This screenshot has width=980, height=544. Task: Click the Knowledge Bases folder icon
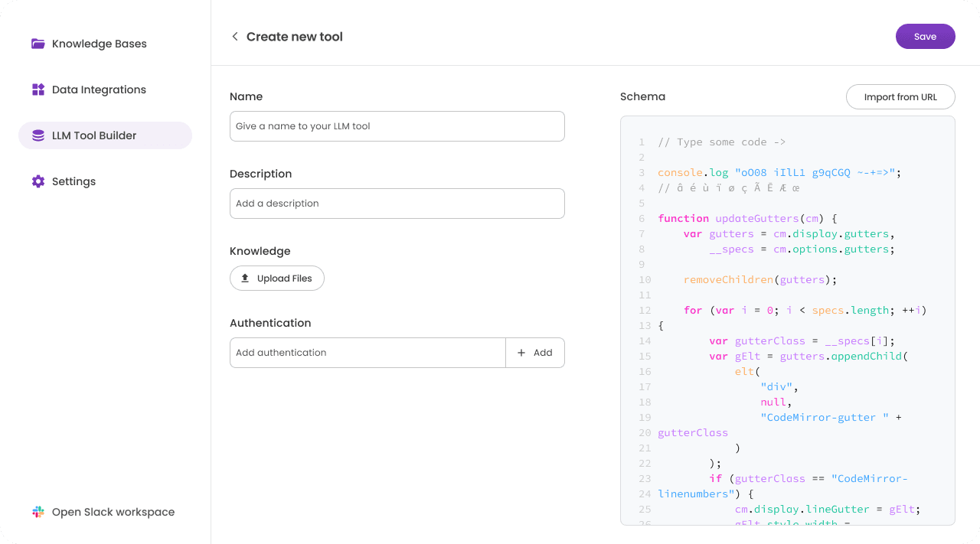point(38,44)
